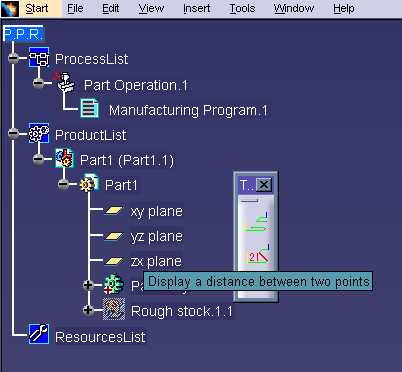Image resolution: width=402 pixels, height=372 pixels.
Task: Collapse the ProductList tree node
Action: [x=13, y=133]
